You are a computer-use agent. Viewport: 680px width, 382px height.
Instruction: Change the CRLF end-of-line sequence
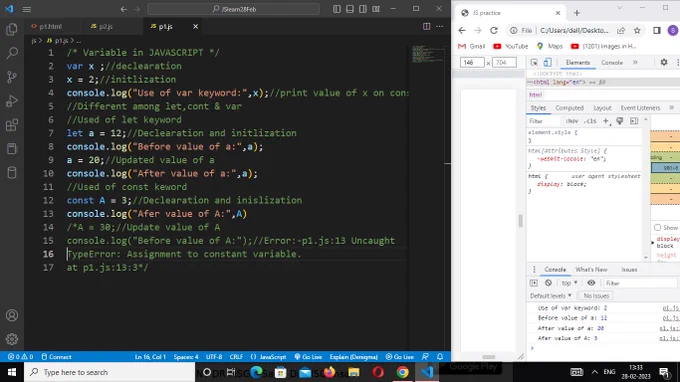tap(236, 357)
